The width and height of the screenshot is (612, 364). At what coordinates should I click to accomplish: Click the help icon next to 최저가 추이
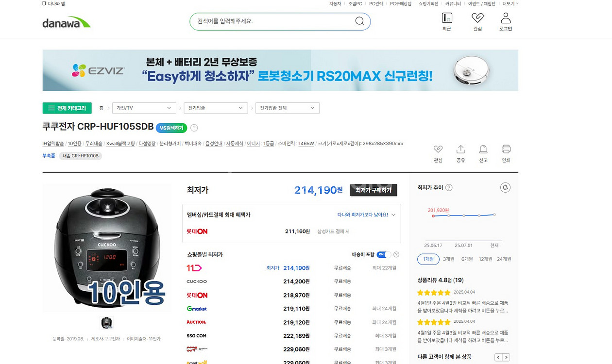click(x=449, y=188)
